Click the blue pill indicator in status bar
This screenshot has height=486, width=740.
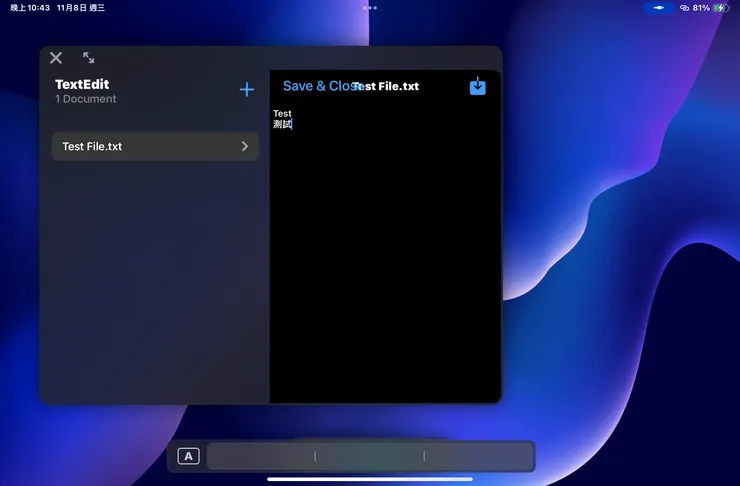659,8
